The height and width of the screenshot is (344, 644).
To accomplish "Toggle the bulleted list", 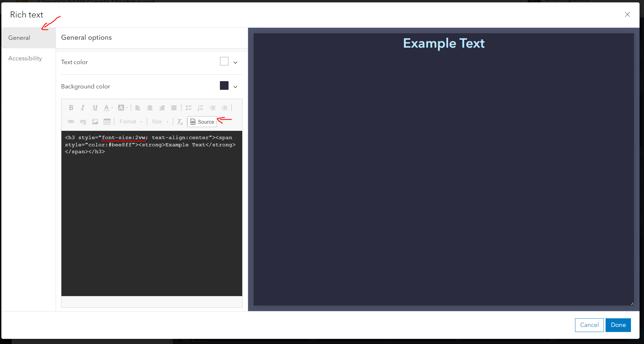I will tap(188, 108).
